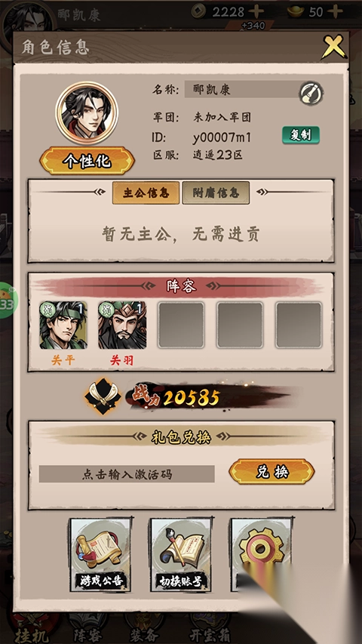The height and width of the screenshot is (644, 362).
Task: Select 关平 hero portrait
Action: point(63,325)
